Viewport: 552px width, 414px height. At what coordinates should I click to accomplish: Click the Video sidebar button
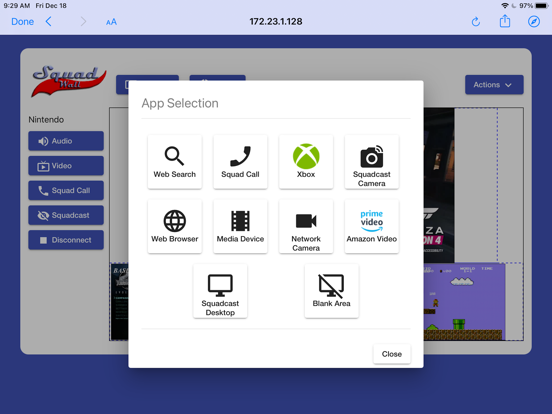[66, 165]
